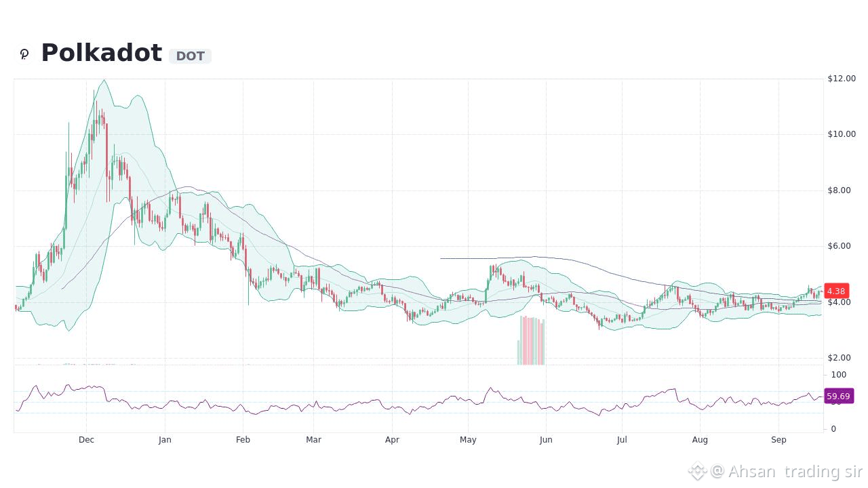
Task: Select the May label on time axis
Action: coord(468,440)
